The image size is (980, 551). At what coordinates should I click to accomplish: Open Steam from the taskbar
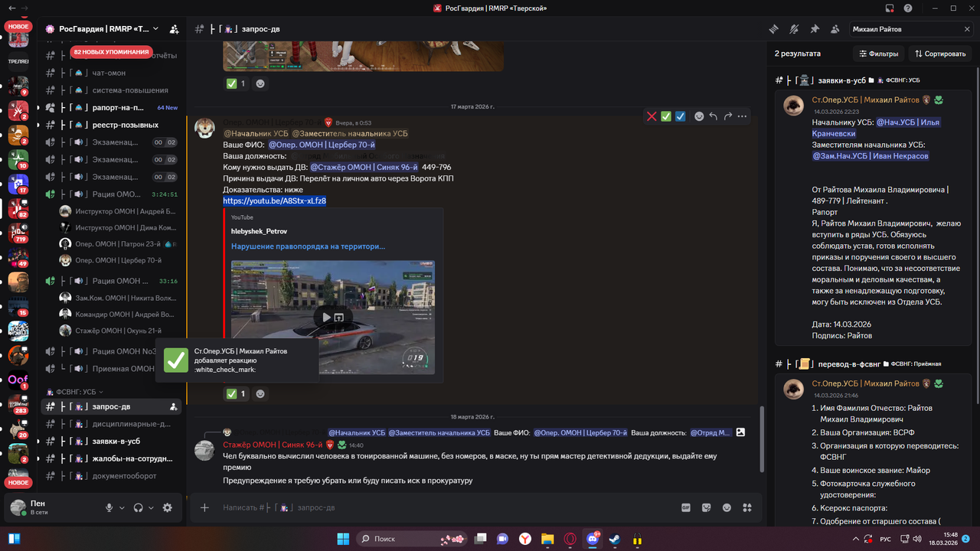coord(614,539)
